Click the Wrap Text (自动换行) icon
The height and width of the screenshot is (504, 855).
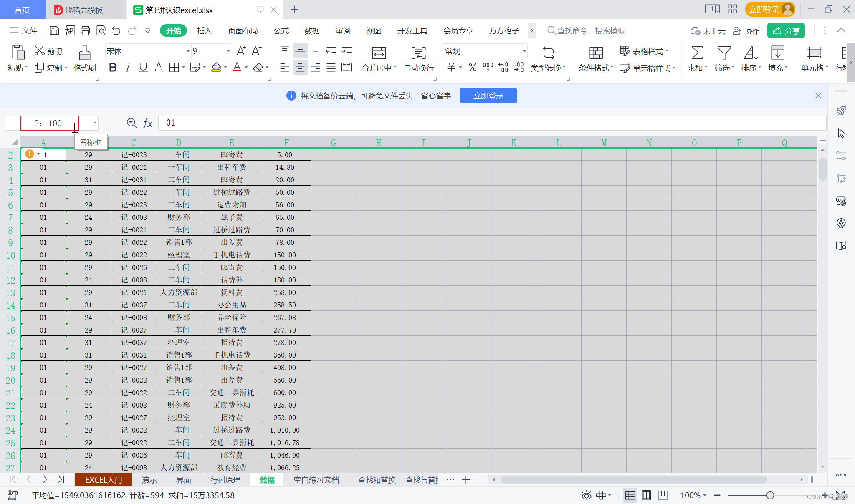418,53
